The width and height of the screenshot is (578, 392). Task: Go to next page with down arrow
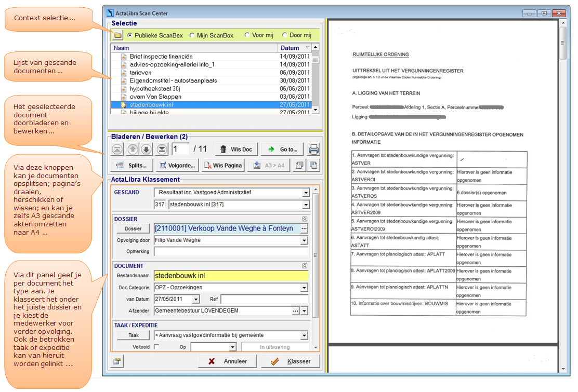pos(147,149)
